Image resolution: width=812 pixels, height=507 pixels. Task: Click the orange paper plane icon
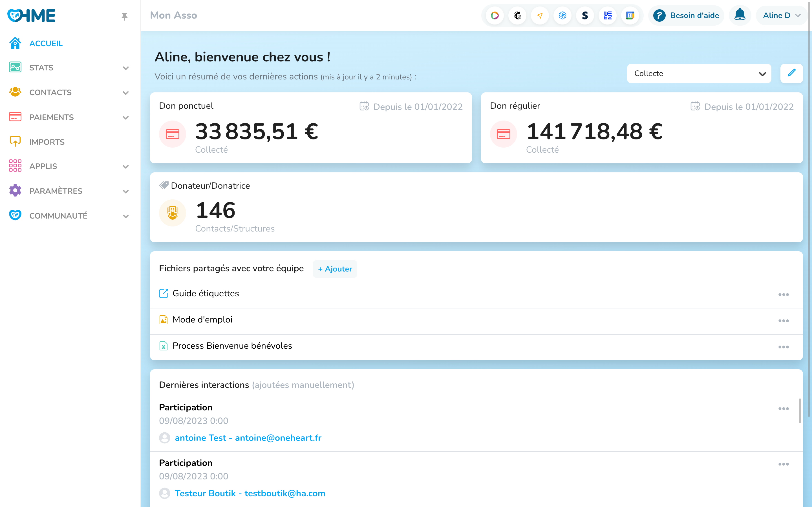(x=540, y=15)
